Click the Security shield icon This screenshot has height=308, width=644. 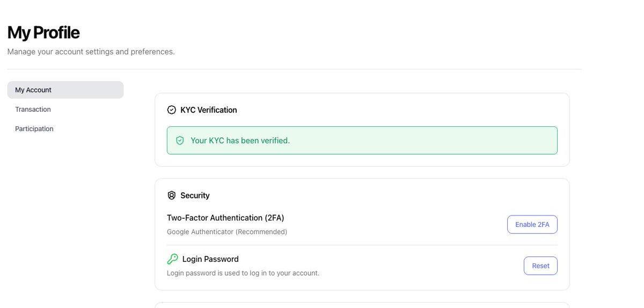pos(172,195)
